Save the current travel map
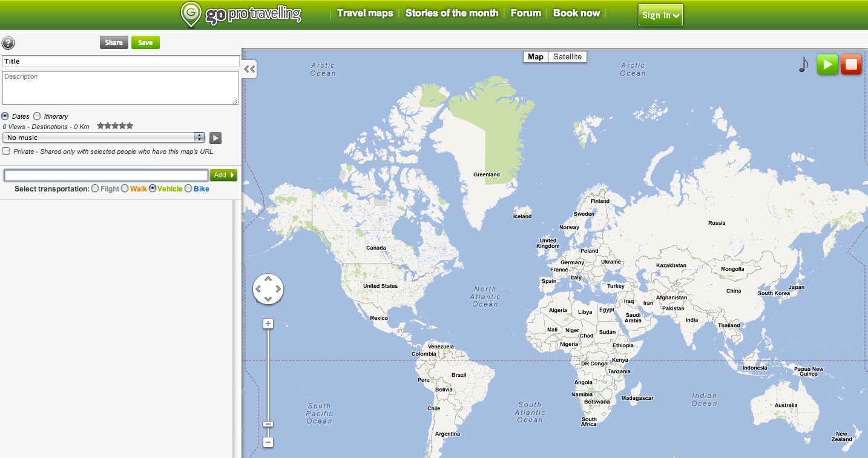 145,42
